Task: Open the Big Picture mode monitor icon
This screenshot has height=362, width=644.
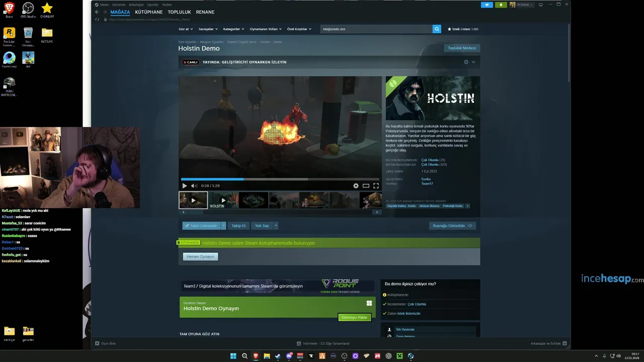Action: (x=541, y=5)
